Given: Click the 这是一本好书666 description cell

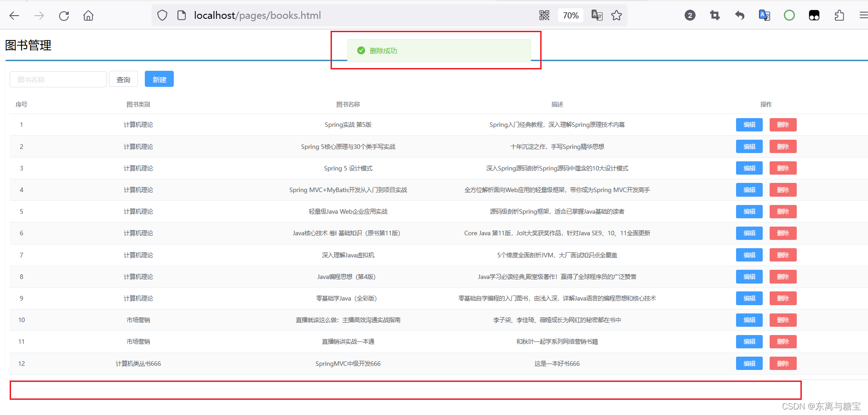Looking at the screenshot, I should (x=557, y=364).
